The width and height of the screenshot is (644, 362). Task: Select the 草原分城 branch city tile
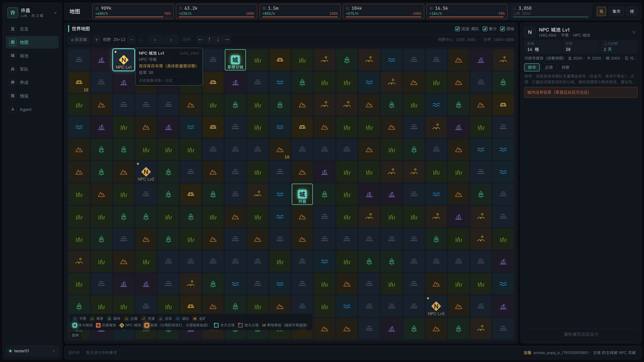(x=235, y=60)
